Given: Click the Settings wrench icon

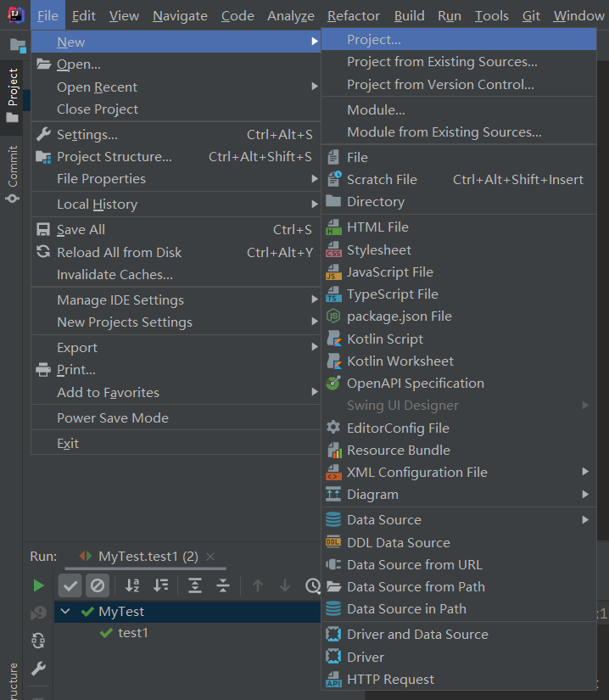Looking at the screenshot, I should (x=43, y=134).
